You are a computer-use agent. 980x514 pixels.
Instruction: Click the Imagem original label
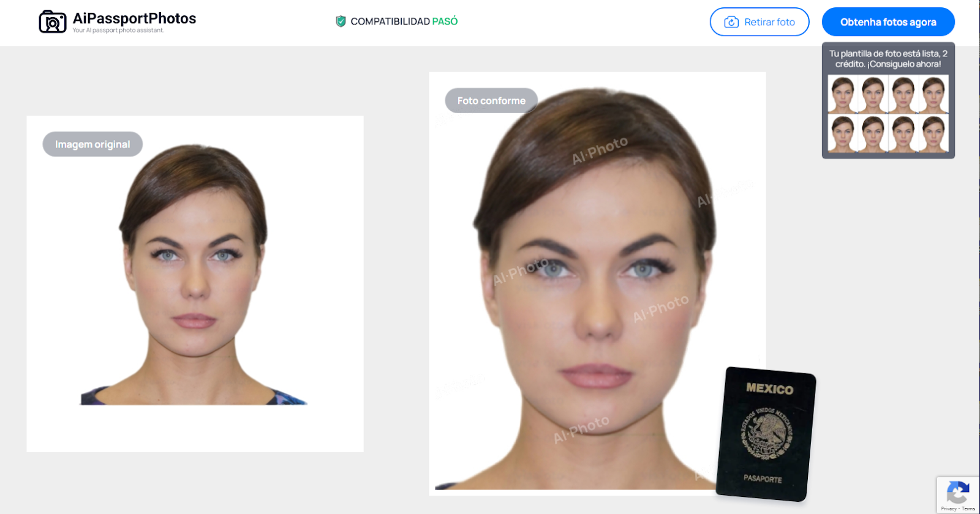pos(92,144)
